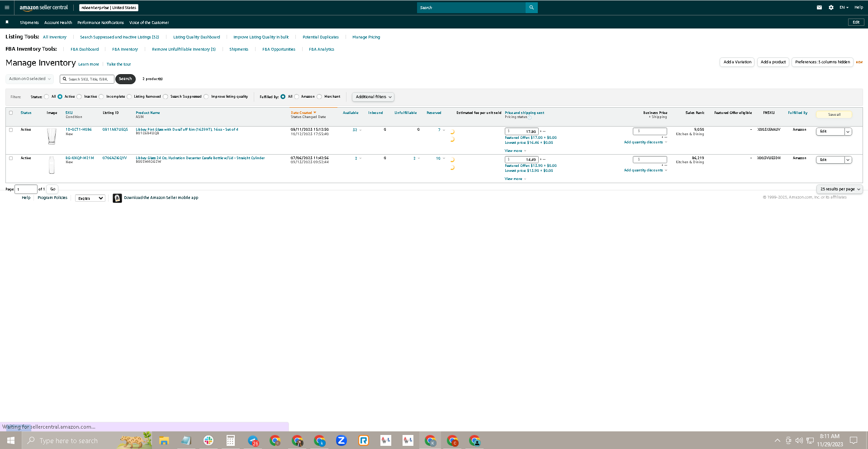Open the settings gear icon
This screenshot has width=868, height=449.
[831, 7]
